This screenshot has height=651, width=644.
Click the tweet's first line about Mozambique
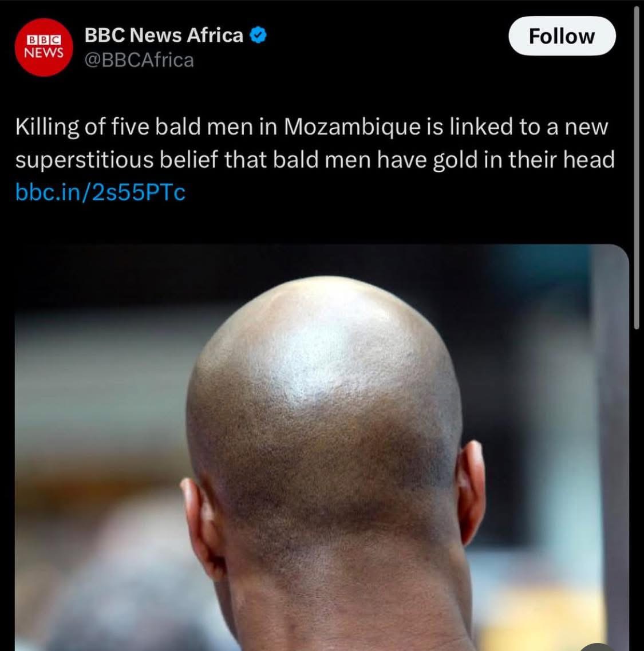pyautogui.click(x=311, y=127)
